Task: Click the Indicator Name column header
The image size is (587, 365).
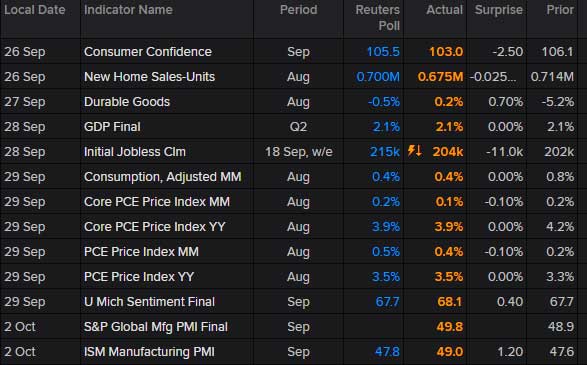Action: pyautogui.click(x=128, y=10)
